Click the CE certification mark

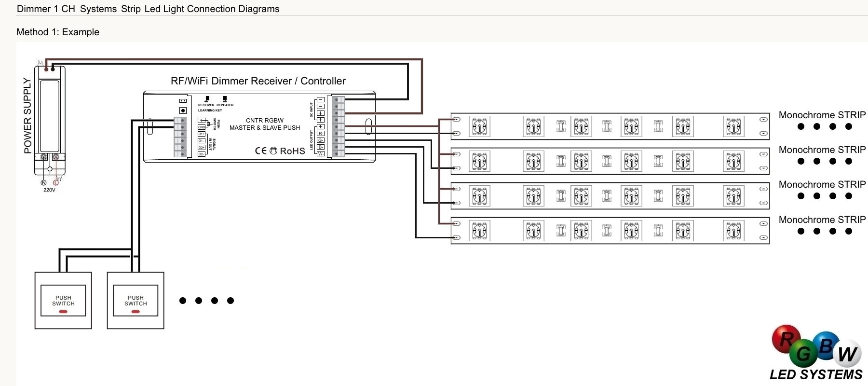pos(260,151)
